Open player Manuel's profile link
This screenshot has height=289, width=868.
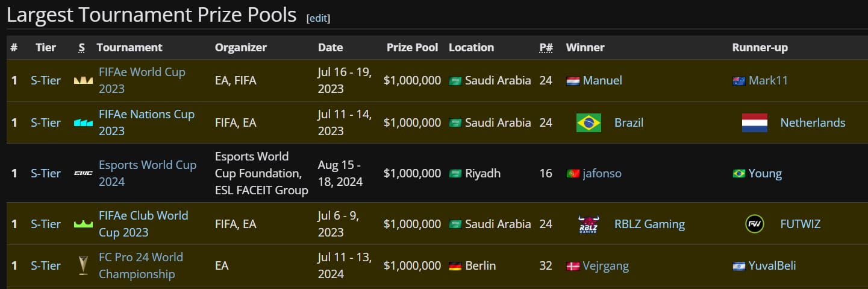click(602, 80)
